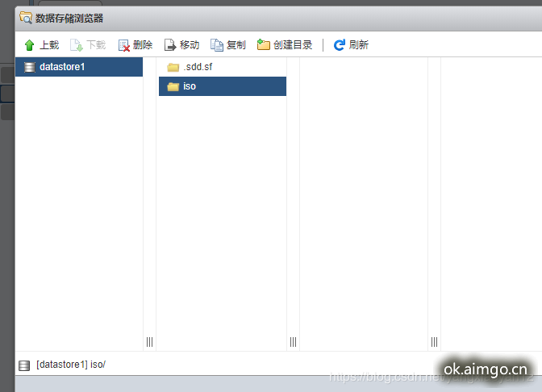Click the .sdd.sf folder icon
Image resolution: width=542 pixels, height=392 pixels.
click(x=173, y=67)
